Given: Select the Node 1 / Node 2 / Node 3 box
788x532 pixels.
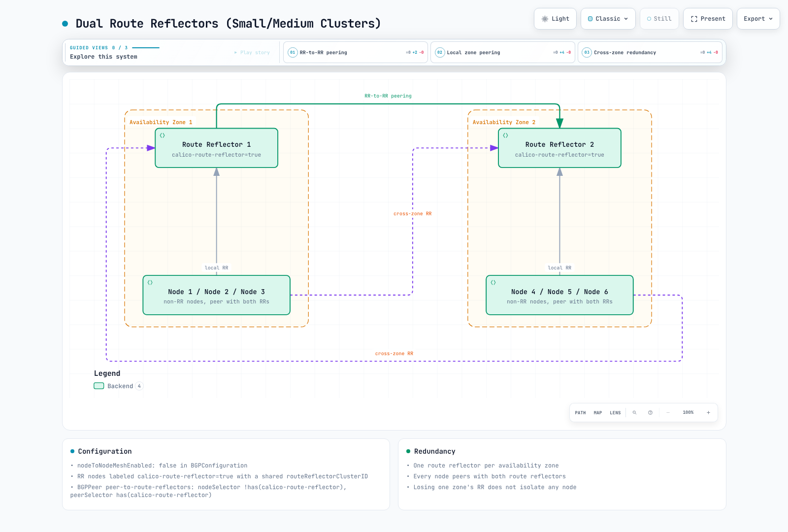Looking at the screenshot, I should tap(217, 295).
